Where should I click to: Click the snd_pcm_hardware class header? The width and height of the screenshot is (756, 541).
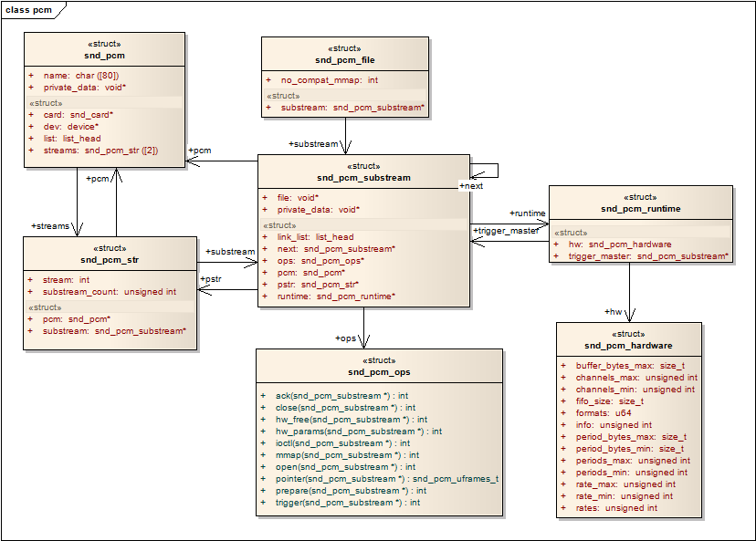pos(628,346)
